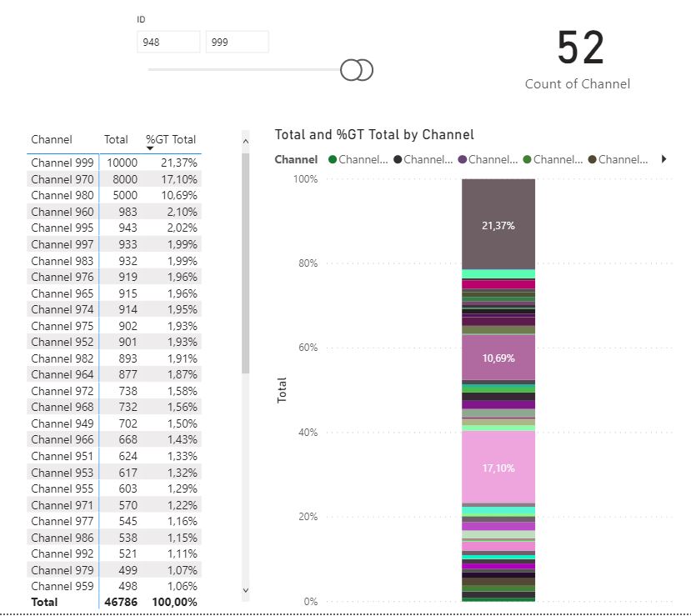691x616 pixels.
Task: Select the Channel 972 row
Action: pos(114,391)
